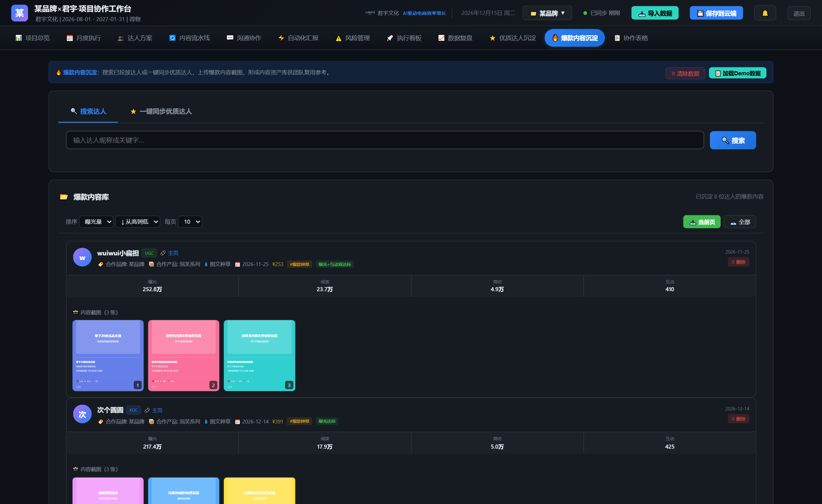Click the calendar icon beside 2026-12-14
The width and height of the screenshot is (822, 504).
(238, 422)
